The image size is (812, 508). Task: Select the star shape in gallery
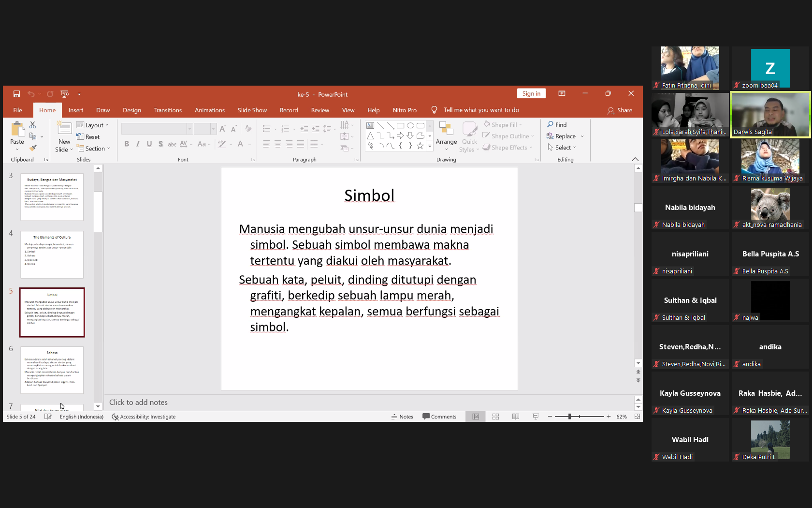tap(420, 146)
